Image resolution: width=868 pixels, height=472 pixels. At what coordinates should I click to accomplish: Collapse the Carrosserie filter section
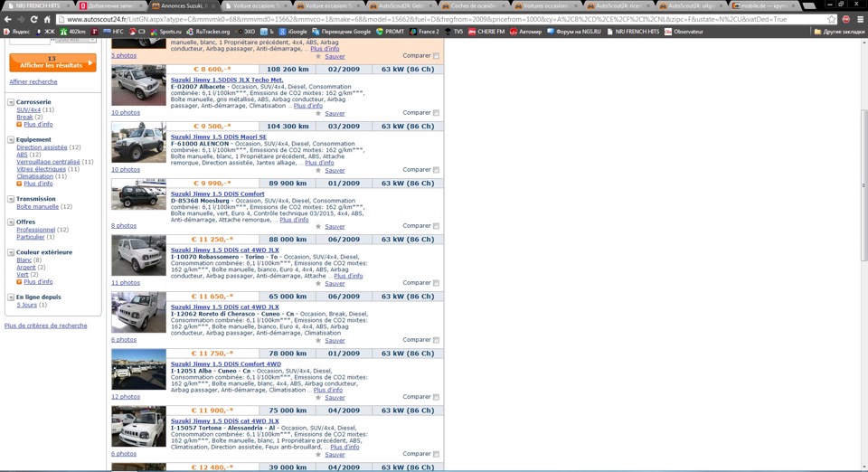(x=11, y=102)
